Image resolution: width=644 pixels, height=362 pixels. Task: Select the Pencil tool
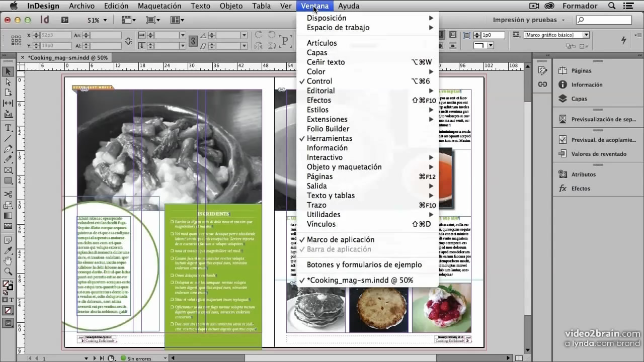[x=8, y=159]
